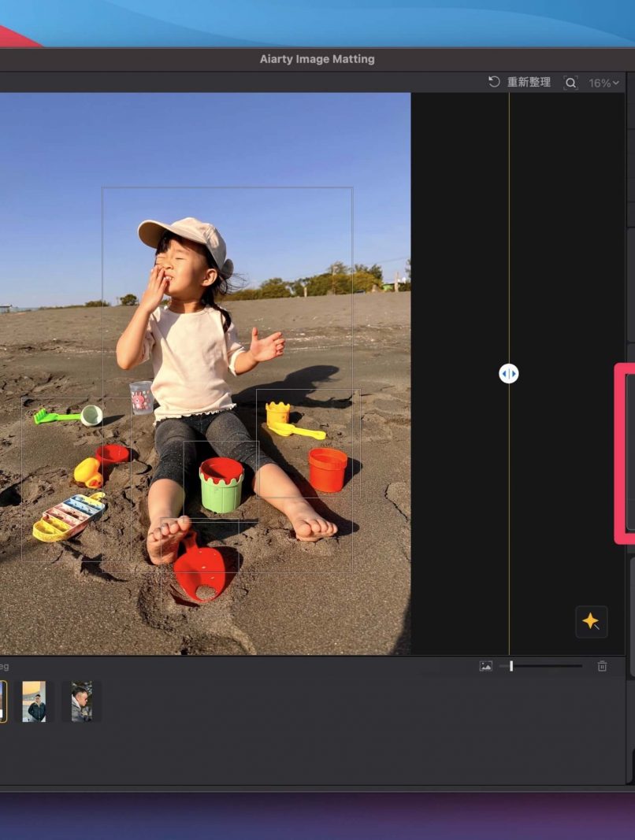Click the yellow sparkle AI wand button
635x840 pixels.
pos(591,622)
